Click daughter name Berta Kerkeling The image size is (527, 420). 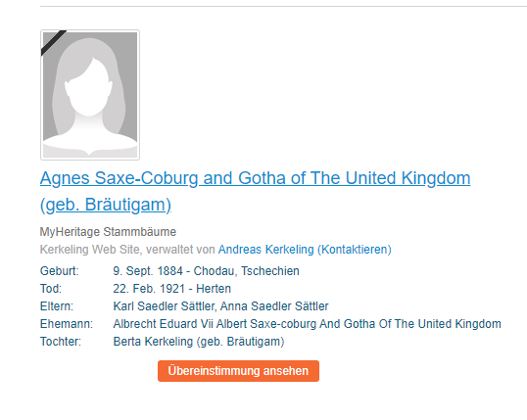click(153, 342)
